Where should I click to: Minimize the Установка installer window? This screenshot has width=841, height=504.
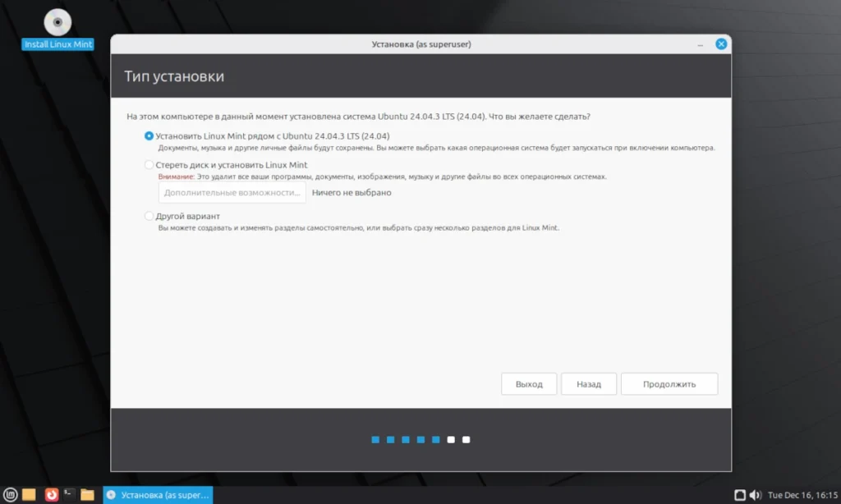701,44
